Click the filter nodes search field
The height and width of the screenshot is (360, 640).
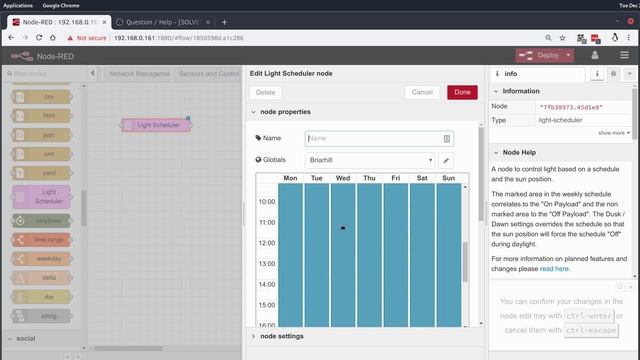tap(45, 74)
